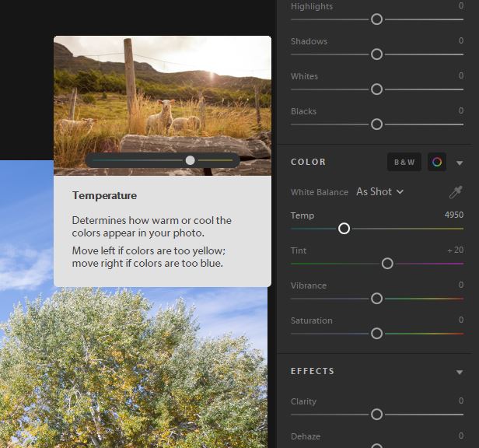Select the Whites value 0
Viewport: 479px width, 448px height.
click(x=461, y=75)
